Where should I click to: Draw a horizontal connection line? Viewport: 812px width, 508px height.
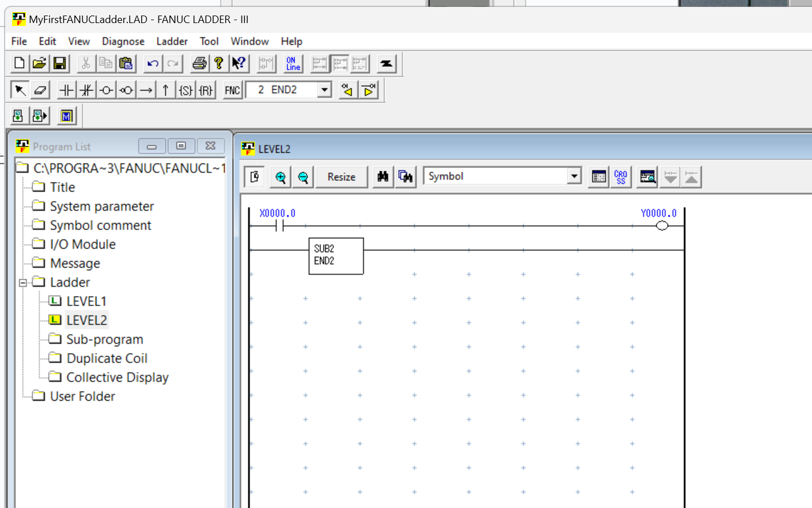click(x=146, y=90)
